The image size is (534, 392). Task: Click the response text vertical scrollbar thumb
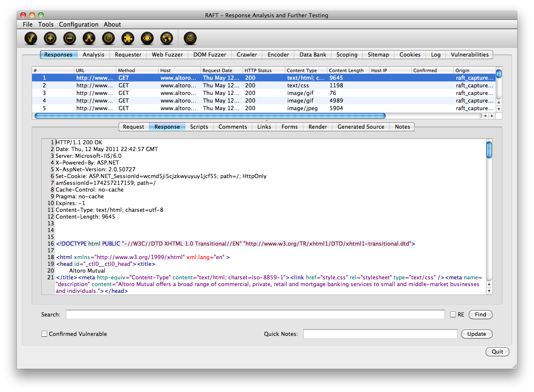[489, 150]
